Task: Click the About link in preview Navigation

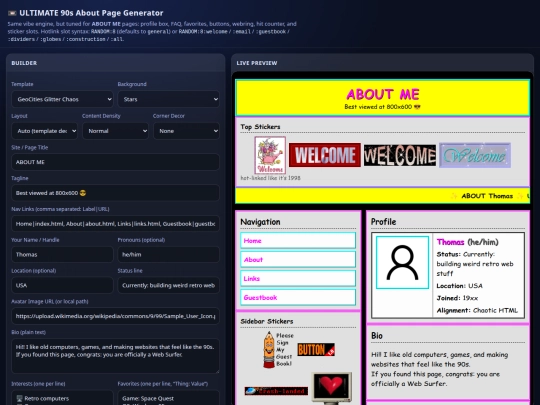Action: click(298, 259)
